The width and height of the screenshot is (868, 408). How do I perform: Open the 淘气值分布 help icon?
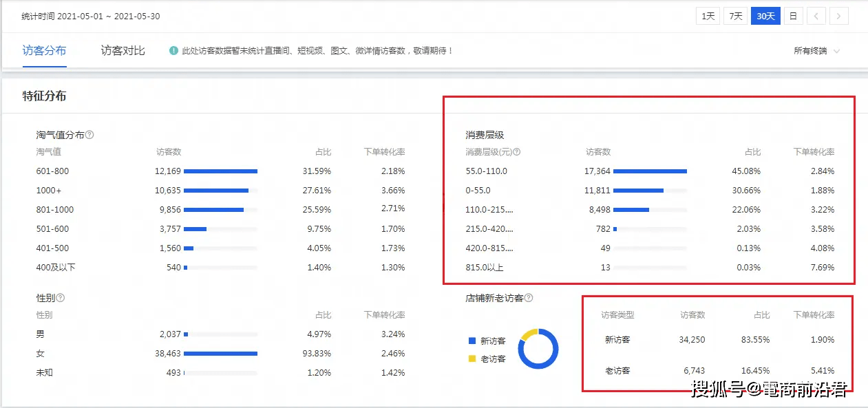(x=90, y=135)
